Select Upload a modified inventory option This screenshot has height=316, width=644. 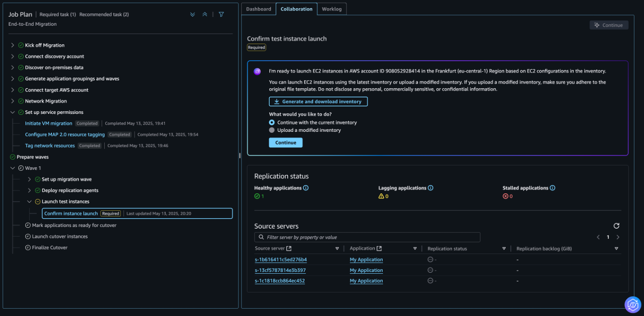coord(272,130)
